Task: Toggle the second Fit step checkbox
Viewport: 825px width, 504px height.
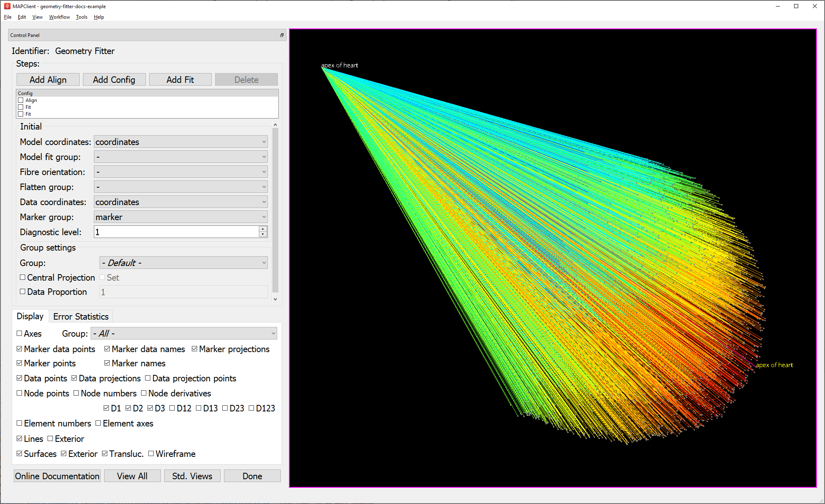Action: point(21,114)
